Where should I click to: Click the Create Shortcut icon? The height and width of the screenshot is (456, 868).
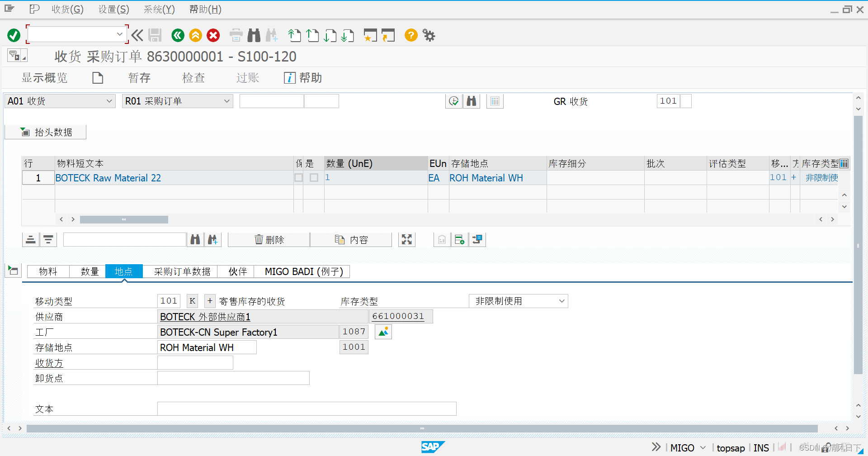[388, 35]
